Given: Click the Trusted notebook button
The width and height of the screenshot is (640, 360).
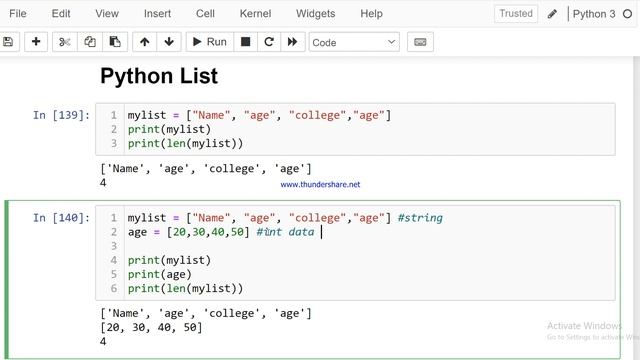Looking at the screenshot, I should tap(516, 13).
